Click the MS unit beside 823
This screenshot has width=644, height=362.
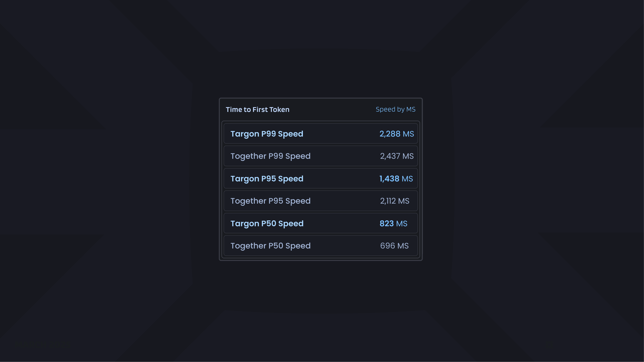pyautogui.click(x=402, y=223)
